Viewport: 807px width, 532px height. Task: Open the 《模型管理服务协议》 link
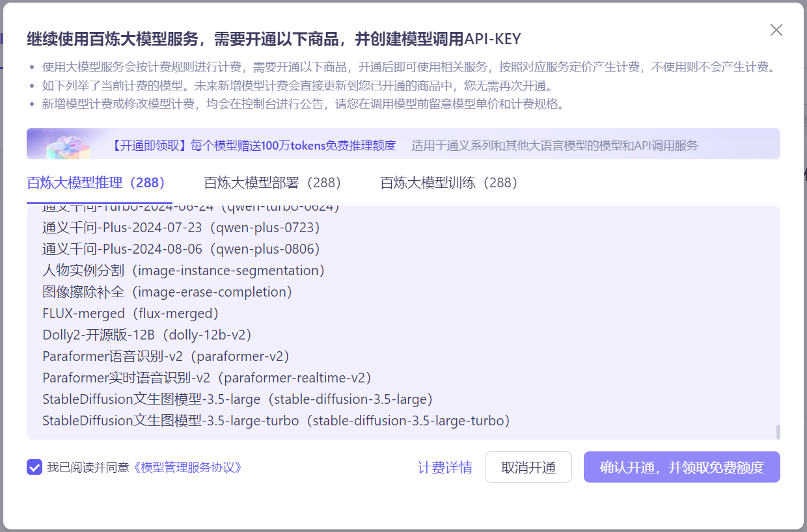[187, 467]
